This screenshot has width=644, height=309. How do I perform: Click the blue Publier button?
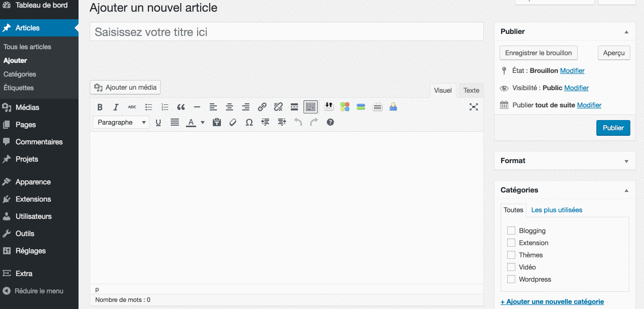613,128
